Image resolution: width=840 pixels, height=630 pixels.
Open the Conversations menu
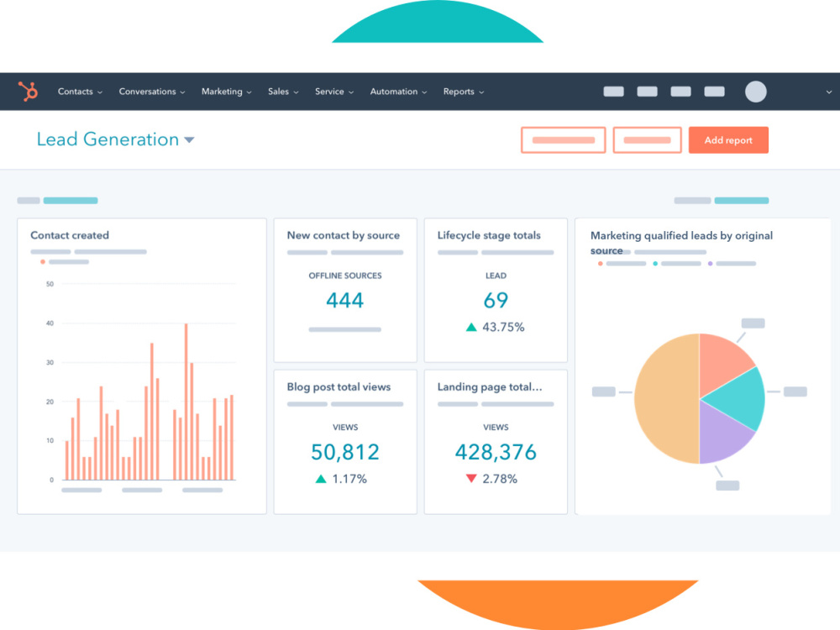click(x=151, y=92)
